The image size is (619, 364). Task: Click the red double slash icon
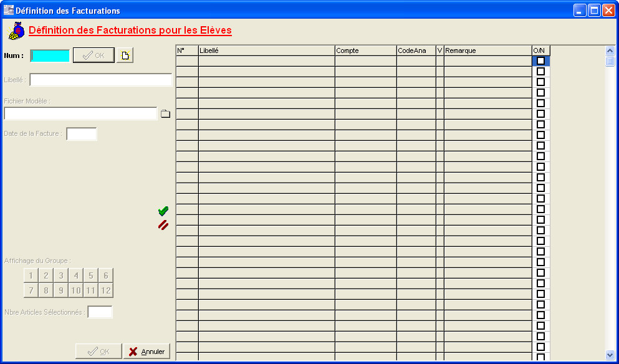(x=163, y=225)
